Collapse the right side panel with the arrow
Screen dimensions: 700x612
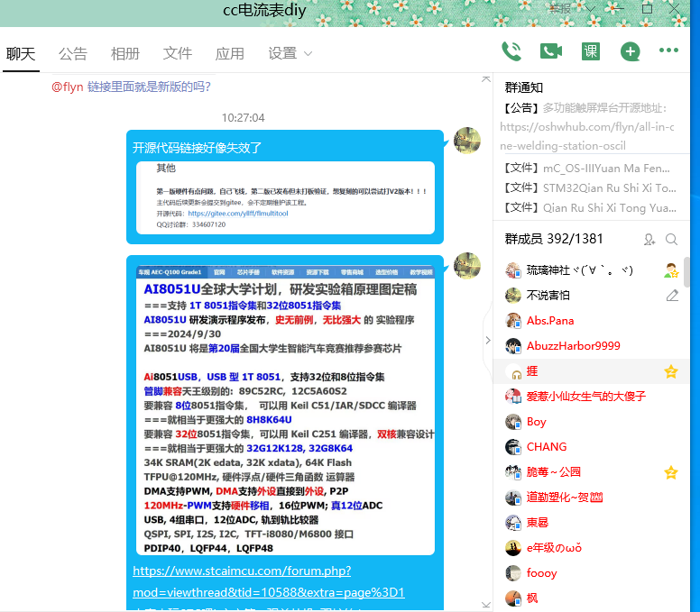488,341
